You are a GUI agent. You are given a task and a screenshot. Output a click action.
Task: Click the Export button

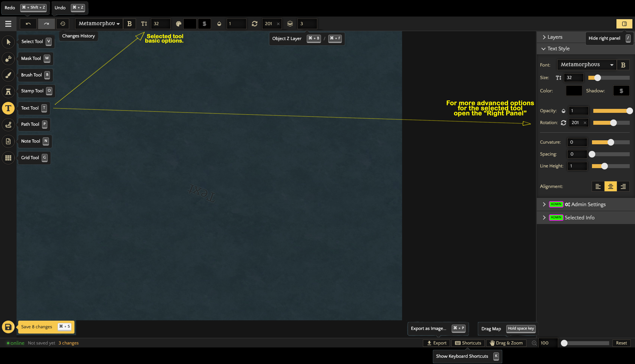[436, 343]
